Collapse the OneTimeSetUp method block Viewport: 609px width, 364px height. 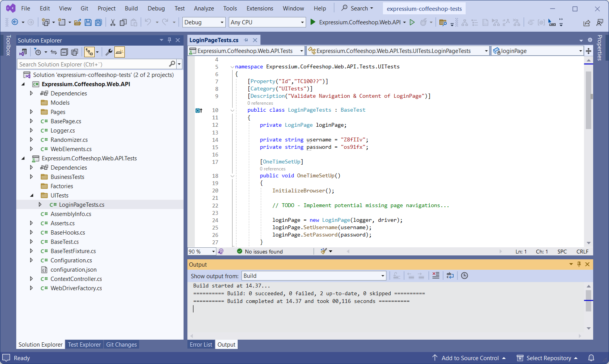click(232, 176)
